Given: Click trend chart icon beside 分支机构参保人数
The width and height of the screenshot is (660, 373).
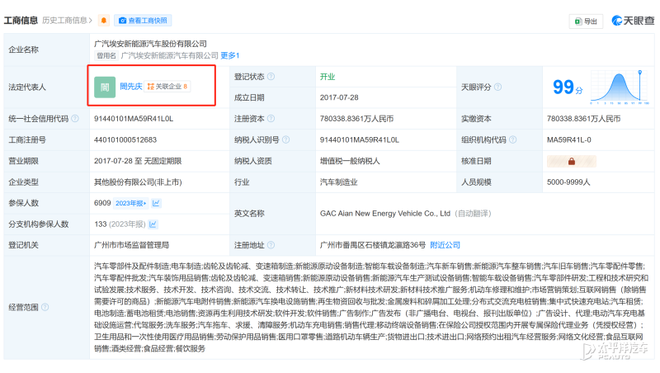Looking at the screenshot, I should click(x=153, y=224).
